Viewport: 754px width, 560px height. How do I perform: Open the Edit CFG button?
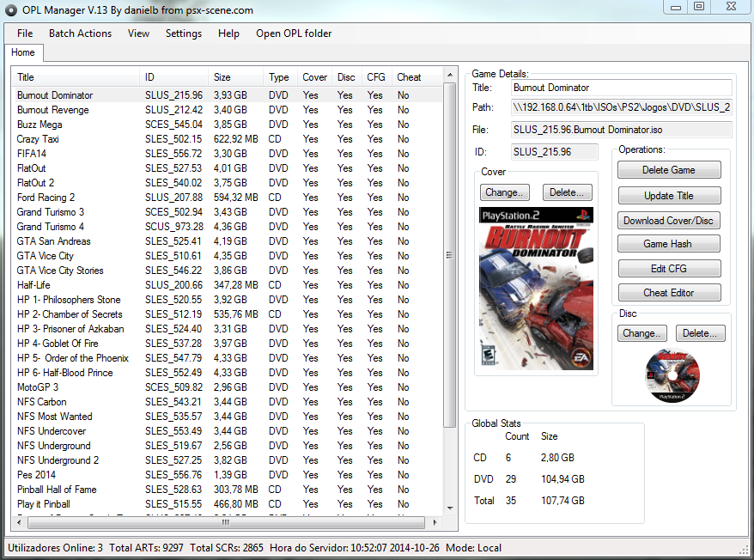click(x=669, y=269)
